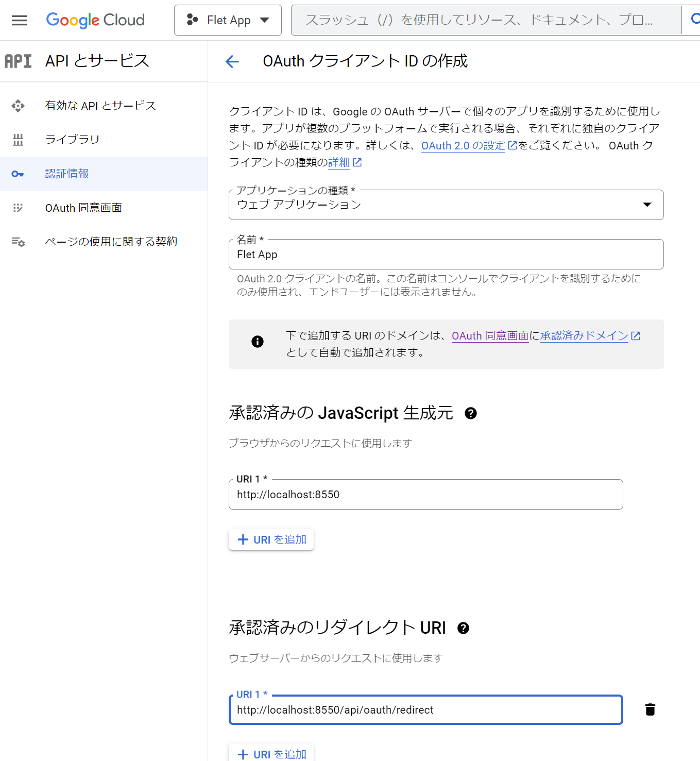This screenshot has width=700, height=761.
Task: Click the Google Cloud logo
Action: [95, 20]
